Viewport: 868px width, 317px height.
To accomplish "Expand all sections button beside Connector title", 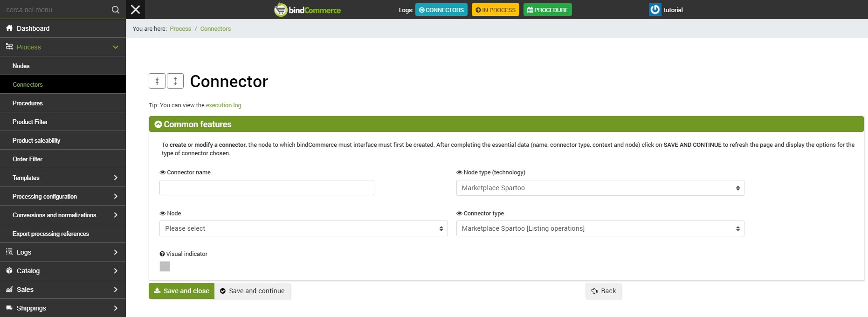I will point(175,81).
